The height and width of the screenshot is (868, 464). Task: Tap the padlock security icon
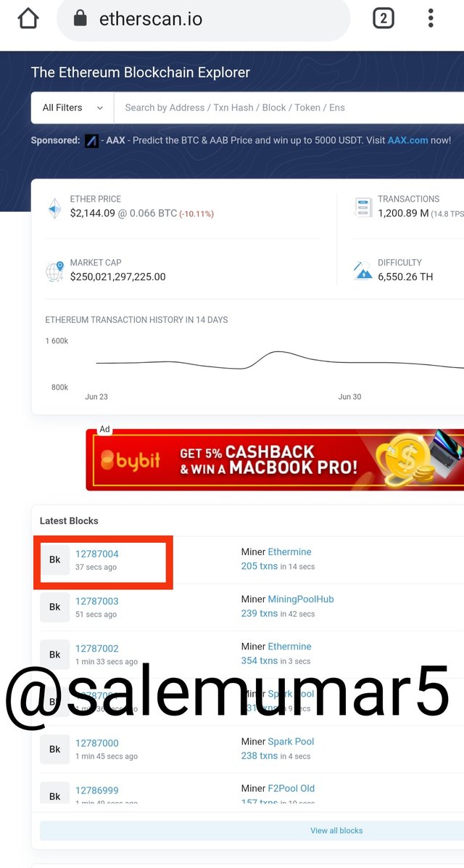tap(80, 19)
